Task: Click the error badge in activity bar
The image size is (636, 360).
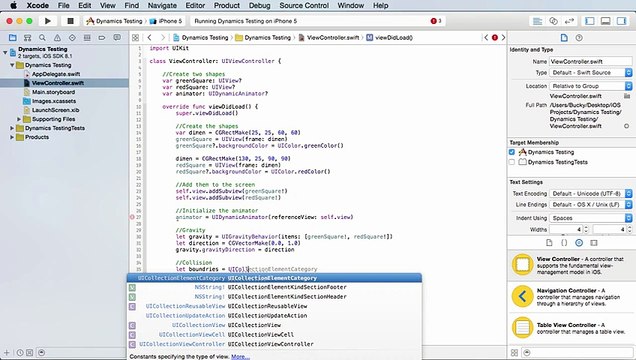Action: pos(436,21)
